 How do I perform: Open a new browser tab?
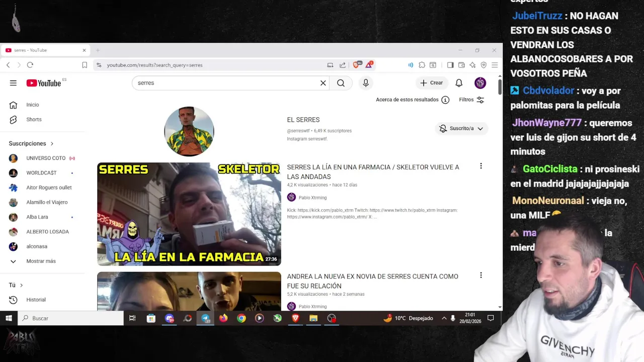tap(98, 50)
